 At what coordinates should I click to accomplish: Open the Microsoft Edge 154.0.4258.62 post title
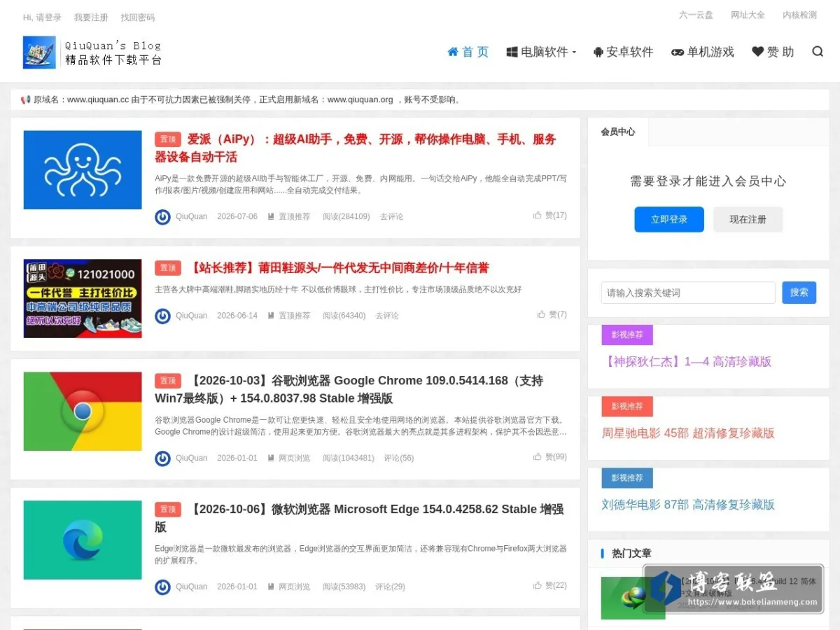click(x=359, y=518)
